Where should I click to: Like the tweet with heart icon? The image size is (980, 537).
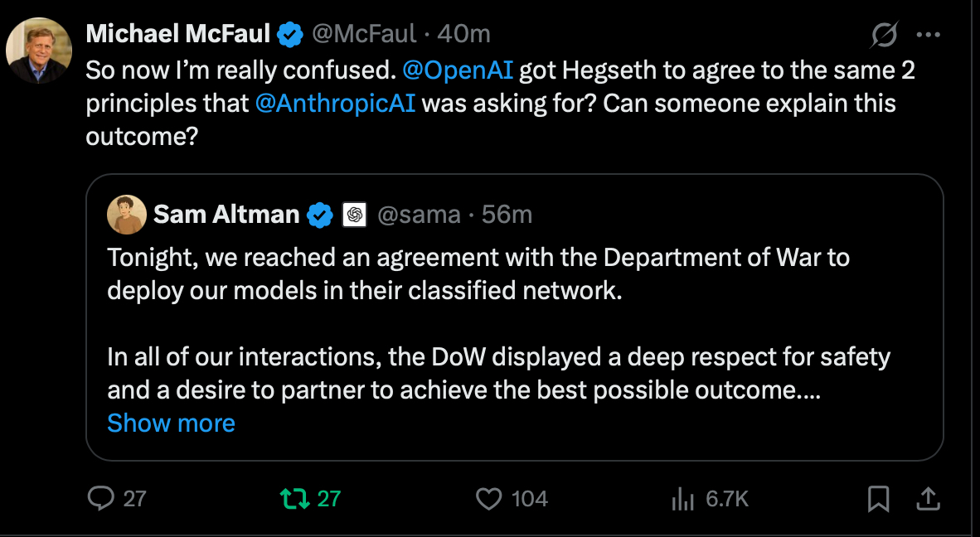pos(489,498)
